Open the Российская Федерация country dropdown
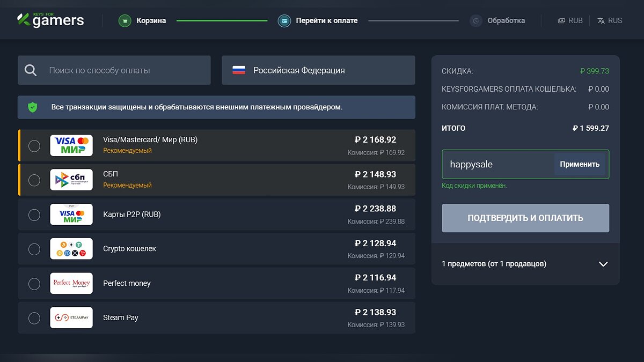The image size is (644, 362). (318, 70)
